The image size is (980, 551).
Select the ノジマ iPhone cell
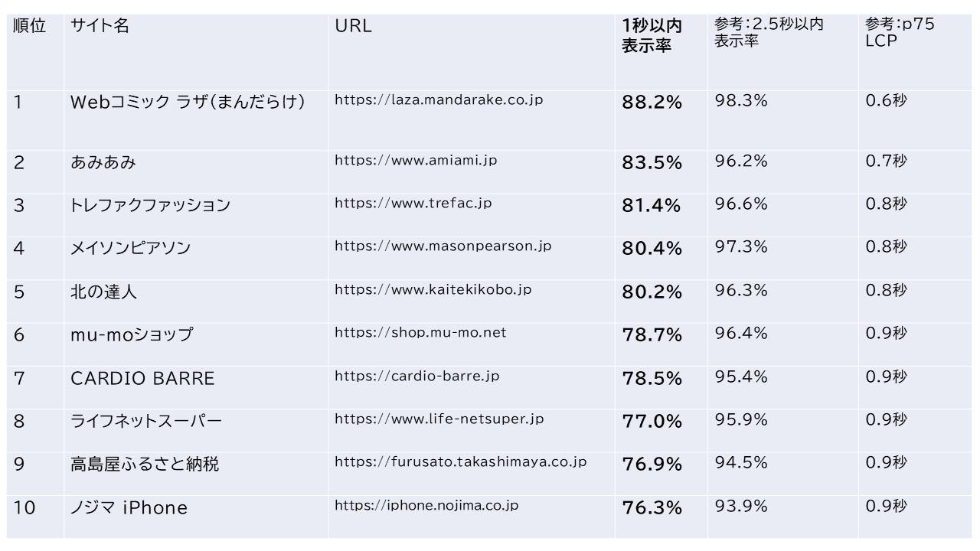pos(129,508)
